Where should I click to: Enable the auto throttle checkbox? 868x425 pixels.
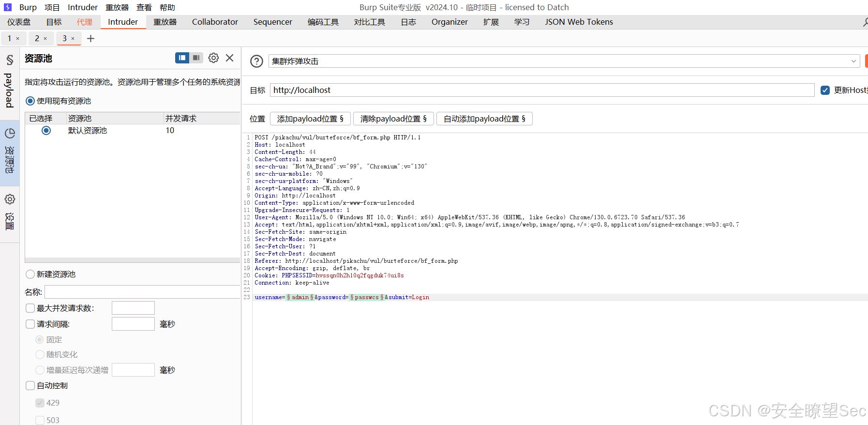click(x=30, y=386)
